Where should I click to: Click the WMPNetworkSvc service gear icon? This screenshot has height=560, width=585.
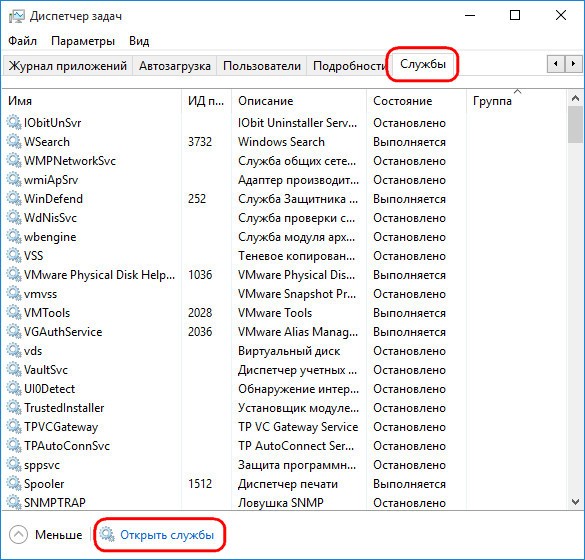pyautogui.click(x=14, y=160)
